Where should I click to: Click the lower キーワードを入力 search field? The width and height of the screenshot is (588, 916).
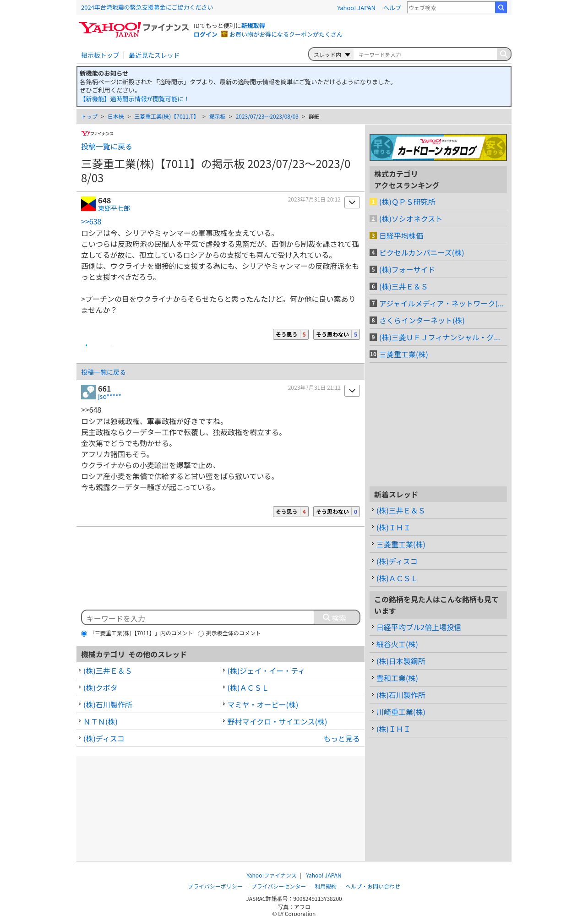pyautogui.click(x=198, y=618)
